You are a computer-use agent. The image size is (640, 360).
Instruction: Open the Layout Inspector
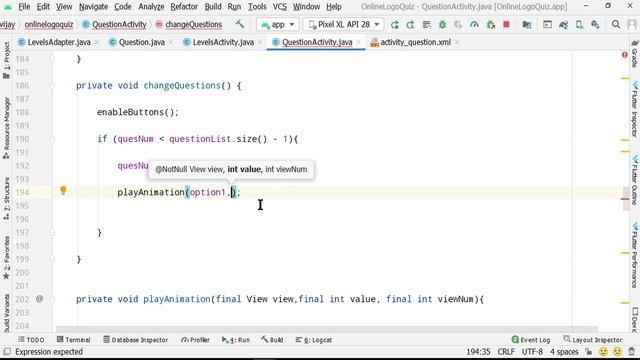593,340
